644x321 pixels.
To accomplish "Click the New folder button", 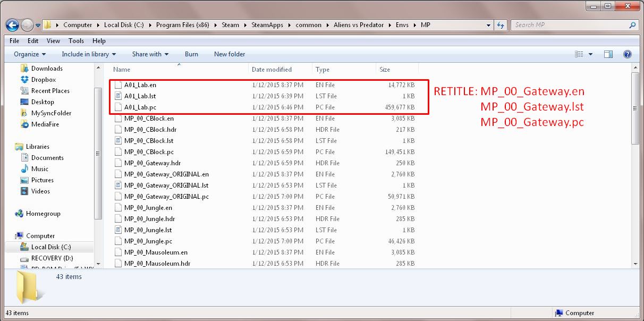I will 230,54.
